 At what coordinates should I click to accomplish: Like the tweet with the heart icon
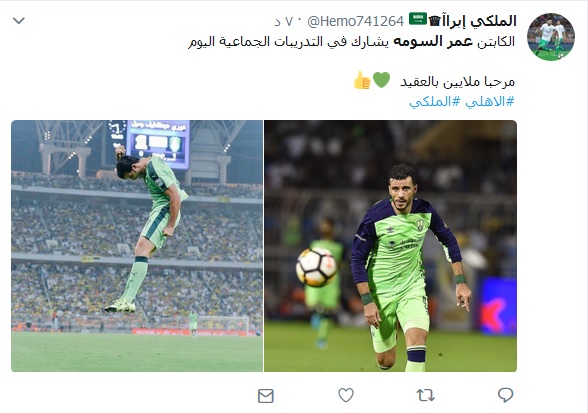click(x=346, y=395)
